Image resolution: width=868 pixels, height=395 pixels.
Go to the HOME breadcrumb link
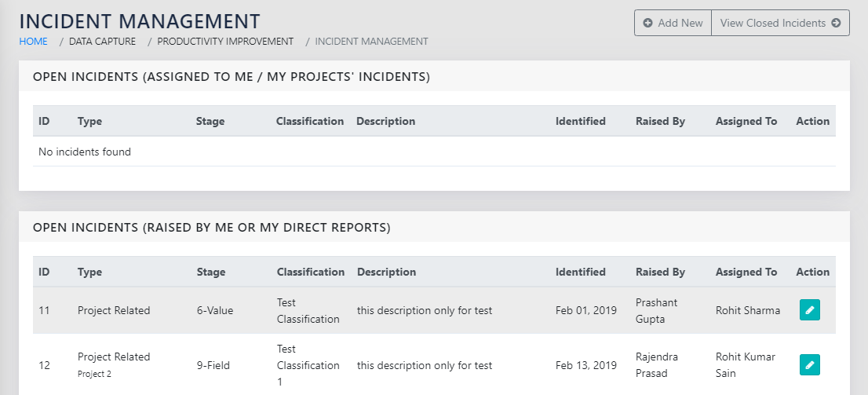click(x=33, y=41)
